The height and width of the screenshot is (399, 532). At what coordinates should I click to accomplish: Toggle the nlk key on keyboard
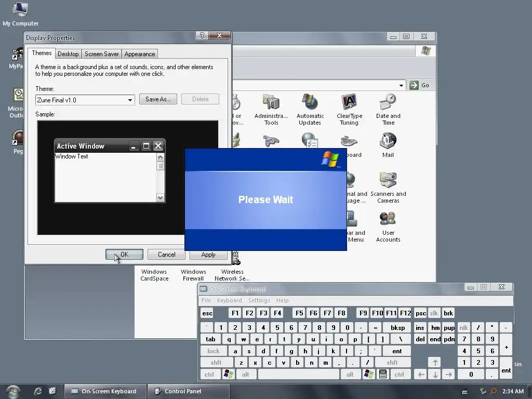[463, 327]
